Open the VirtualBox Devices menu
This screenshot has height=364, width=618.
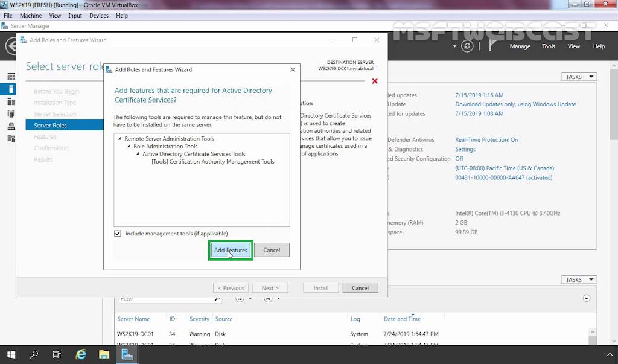pyautogui.click(x=99, y=15)
